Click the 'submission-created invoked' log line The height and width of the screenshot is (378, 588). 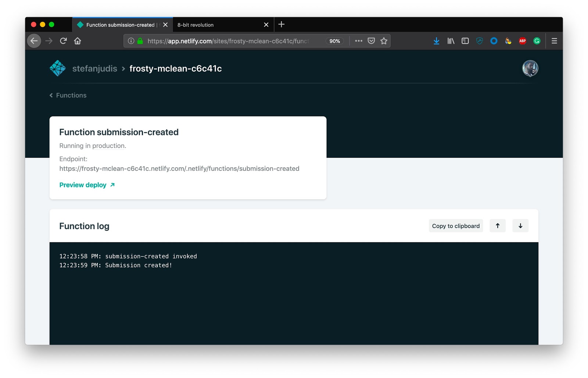[x=128, y=256]
